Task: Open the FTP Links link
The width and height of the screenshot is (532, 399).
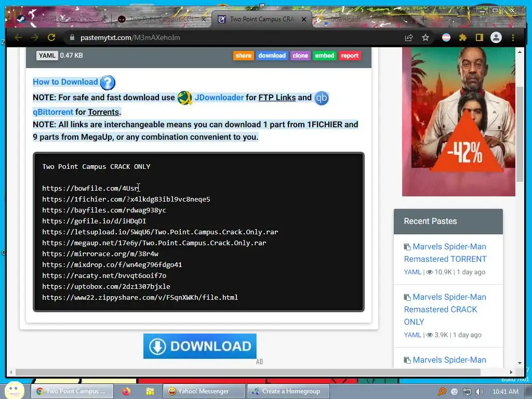Action: click(x=277, y=98)
